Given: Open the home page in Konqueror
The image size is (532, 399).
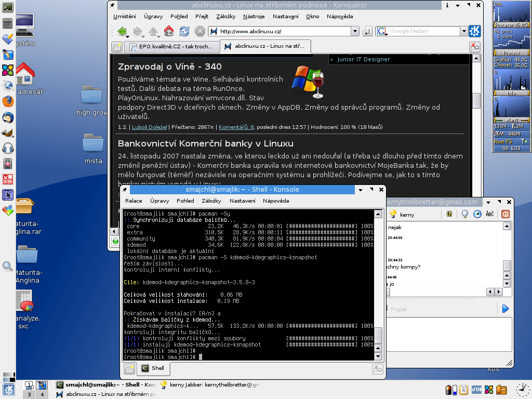Looking at the screenshot, I should [169, 31].
